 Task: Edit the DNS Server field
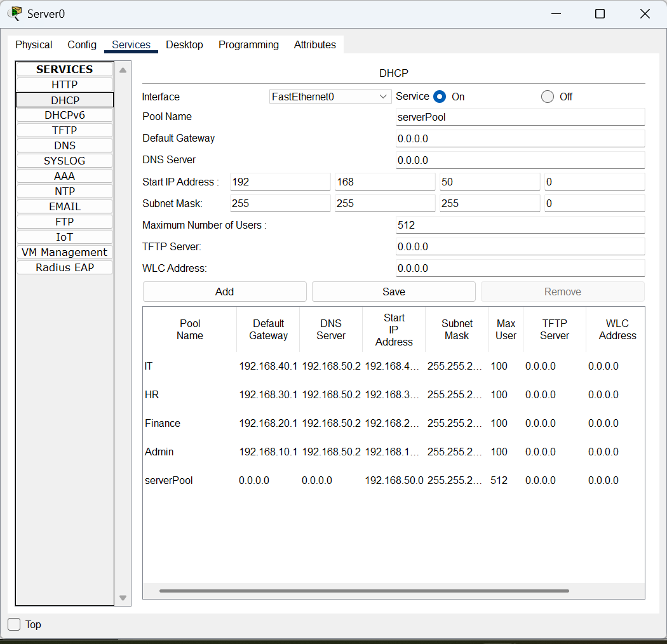coord(520,160)
